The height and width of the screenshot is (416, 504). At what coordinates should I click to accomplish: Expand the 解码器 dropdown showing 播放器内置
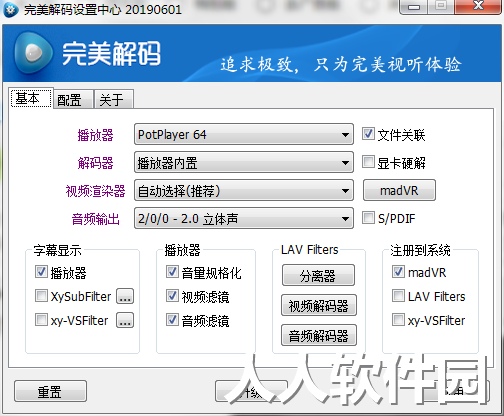coord(244,162)
